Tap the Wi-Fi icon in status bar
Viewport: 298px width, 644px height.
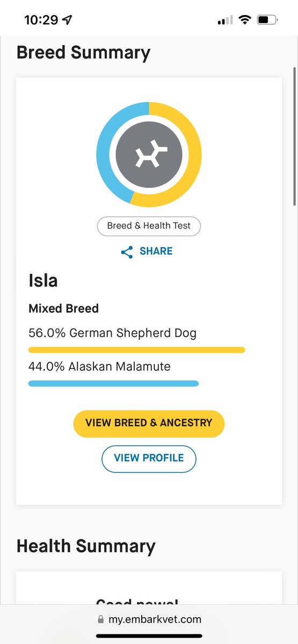245,20
